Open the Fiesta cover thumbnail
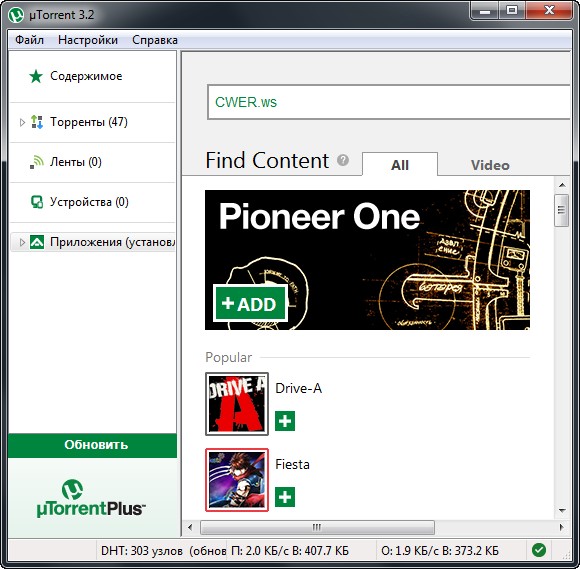 point(237,480)
